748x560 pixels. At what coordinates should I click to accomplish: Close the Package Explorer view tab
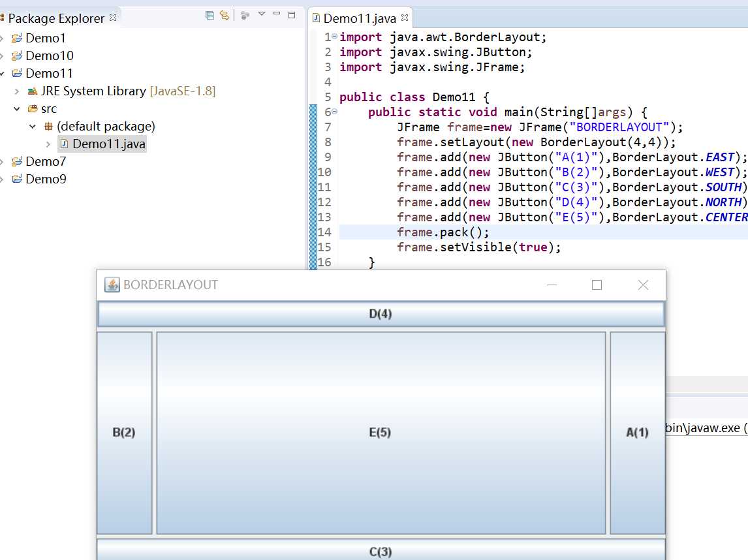click(113, 18)
